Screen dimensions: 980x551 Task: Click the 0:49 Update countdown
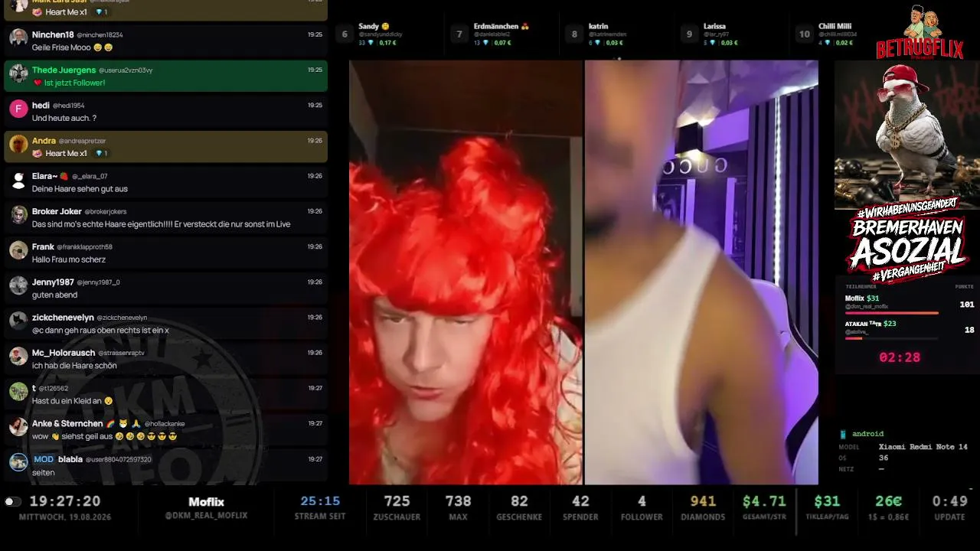949,501
